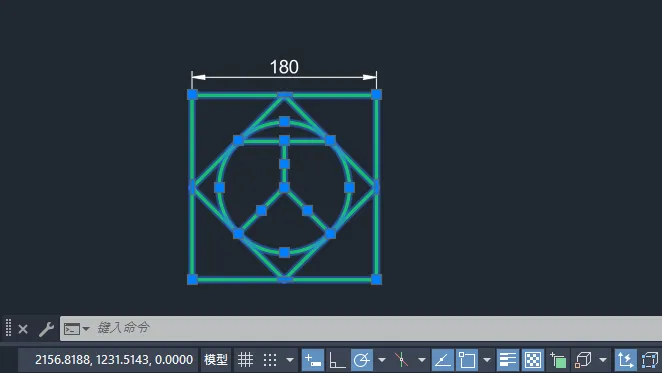This screenshot has height=373, width=662.
Task: Switch to the 模型 model space button
Action: pyautogui.click(x=216, y=360)
